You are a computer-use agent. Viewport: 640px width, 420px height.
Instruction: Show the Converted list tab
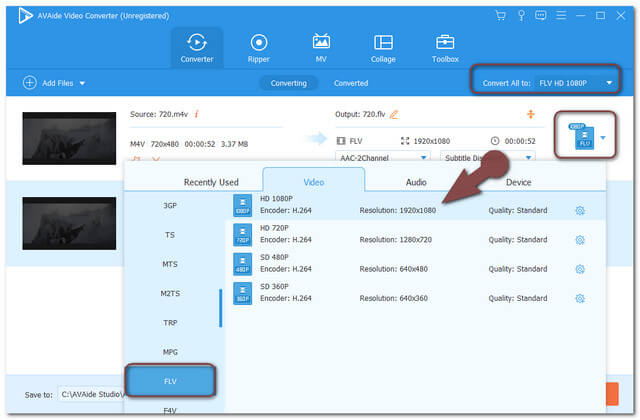pyautogui.click(x=351, y=83)
